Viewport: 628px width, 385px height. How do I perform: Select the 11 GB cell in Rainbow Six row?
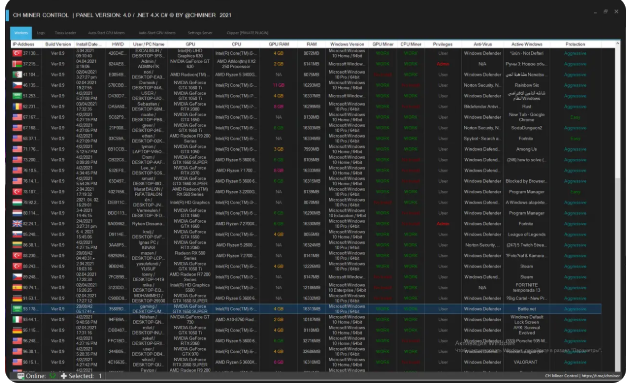[x=279, y=85]
